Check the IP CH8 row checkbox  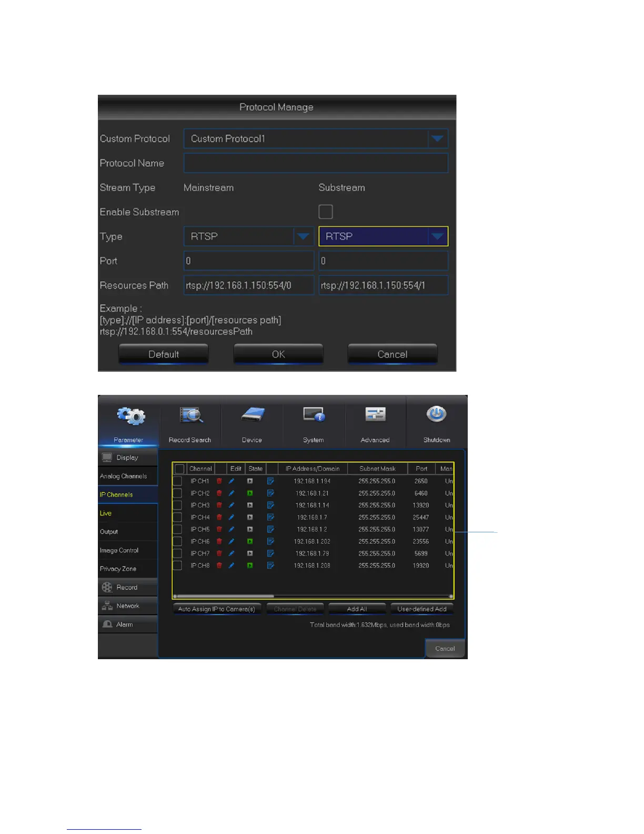177,565
